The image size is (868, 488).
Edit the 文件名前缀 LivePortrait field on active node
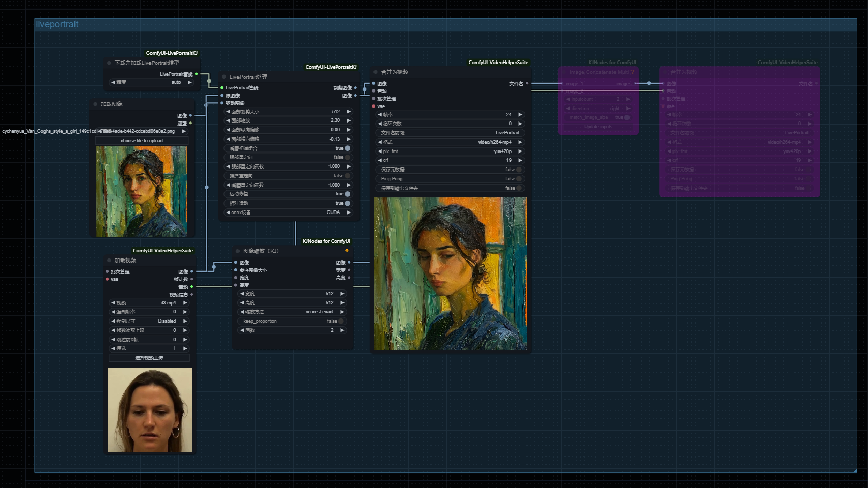[x=450, y=133]
